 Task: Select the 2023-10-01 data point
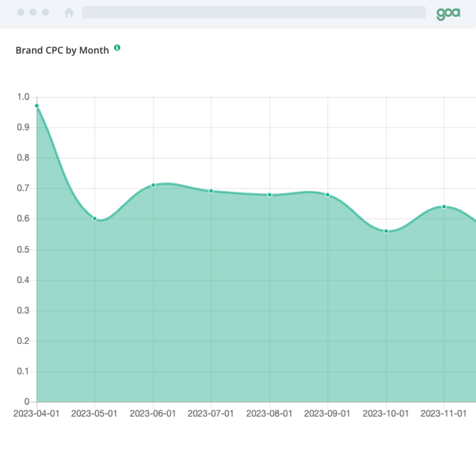point(386,231)
